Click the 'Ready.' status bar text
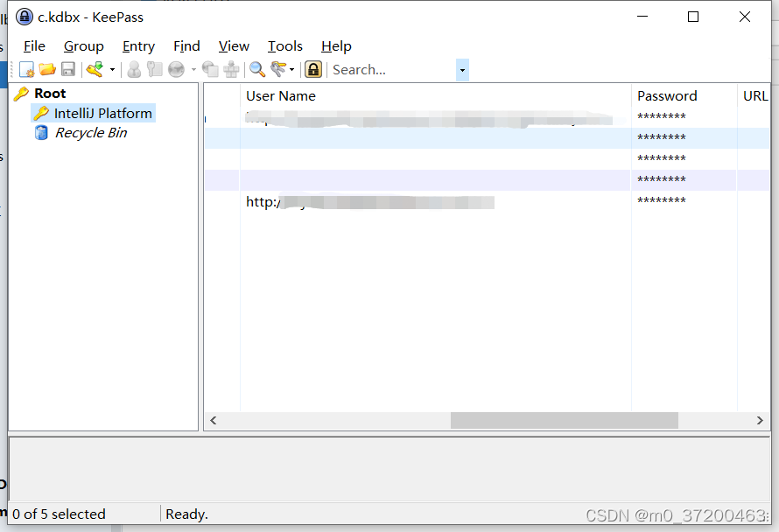 coord(186,514)
